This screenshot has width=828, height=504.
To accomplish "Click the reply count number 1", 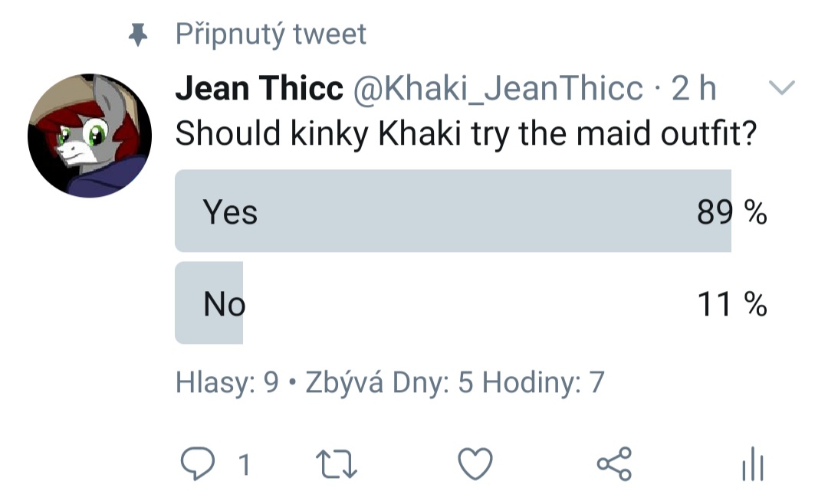I will 244,465.
